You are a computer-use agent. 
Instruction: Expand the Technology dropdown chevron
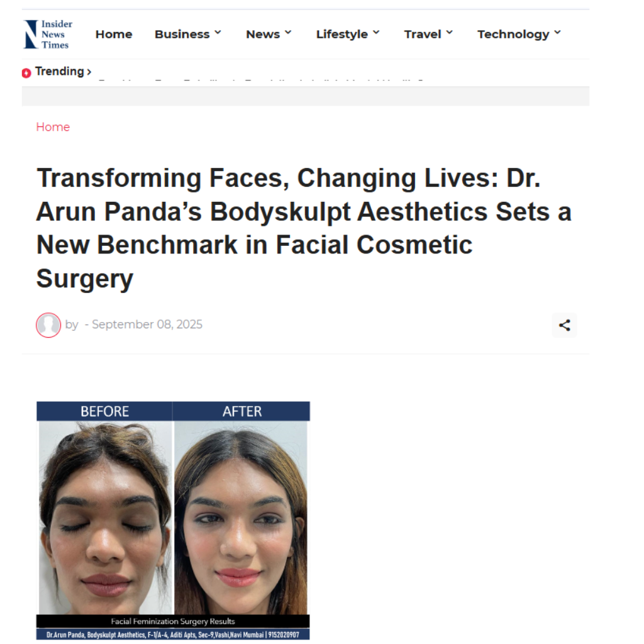(557, 33)
